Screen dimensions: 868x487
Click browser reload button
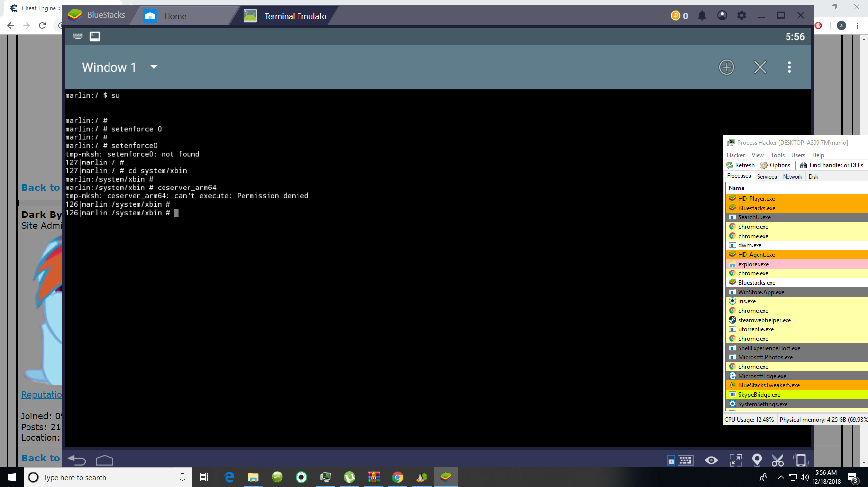42,26
